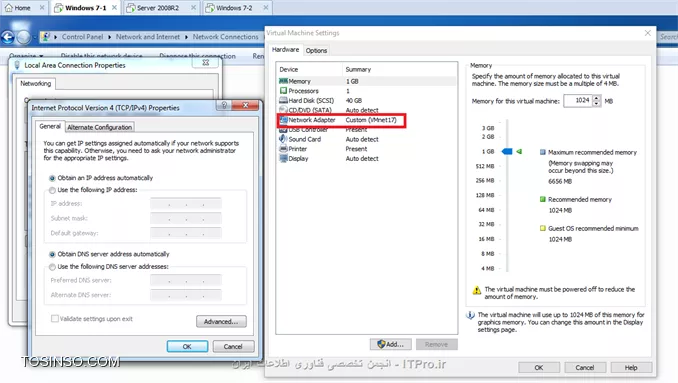This screenshot has width=678, height=383.
Task: Click the memory value field showing 1024
Action: click(578, 101)
